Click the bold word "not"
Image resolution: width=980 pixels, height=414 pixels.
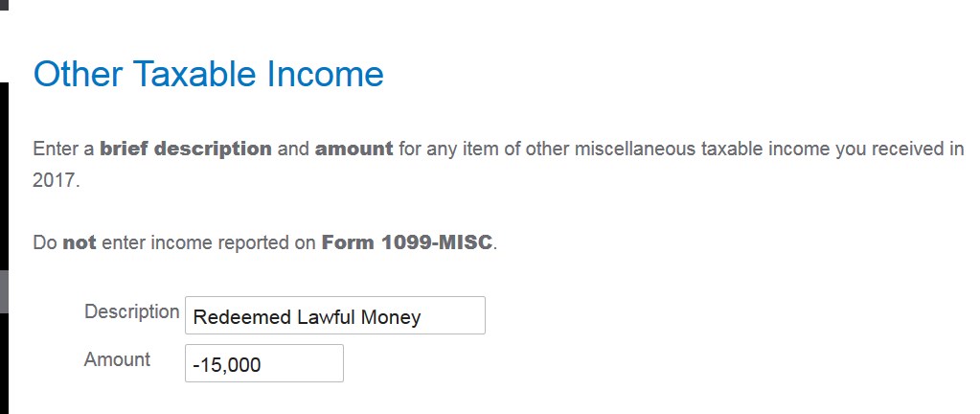80,242
